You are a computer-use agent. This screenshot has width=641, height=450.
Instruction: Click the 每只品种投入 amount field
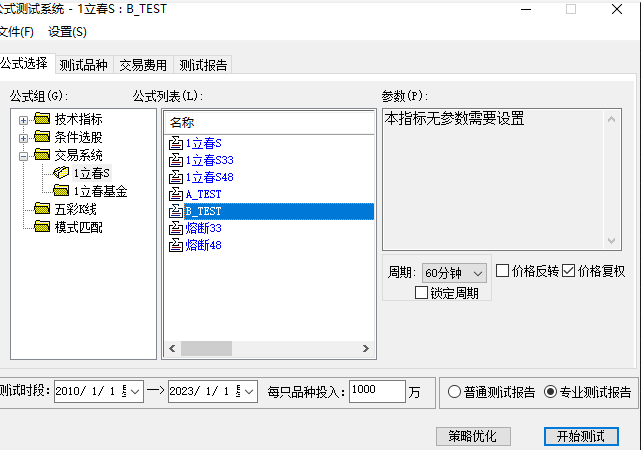377,391
